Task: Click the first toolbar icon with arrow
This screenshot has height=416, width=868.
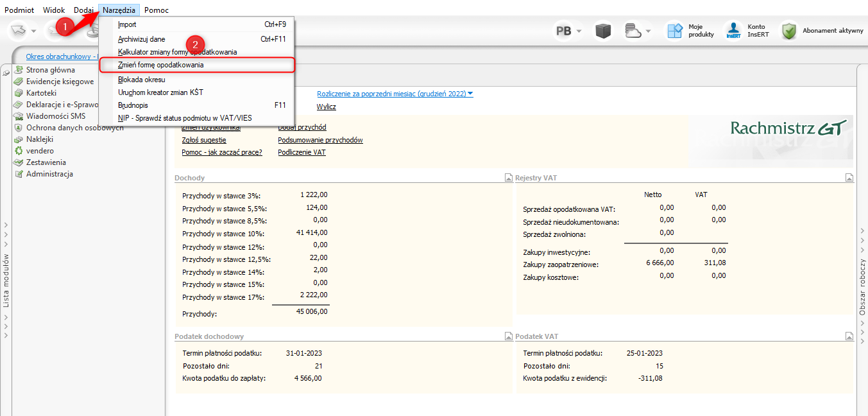Action: pos(18,30)
